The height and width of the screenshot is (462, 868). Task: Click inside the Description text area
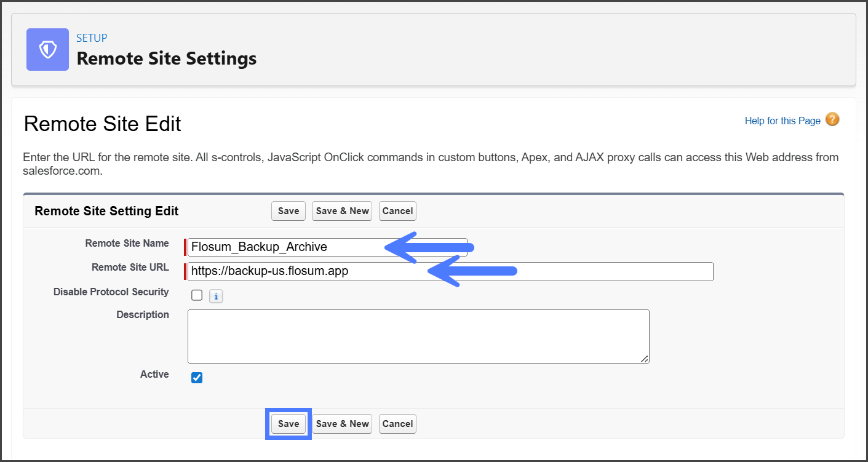(x=418, y=336)
